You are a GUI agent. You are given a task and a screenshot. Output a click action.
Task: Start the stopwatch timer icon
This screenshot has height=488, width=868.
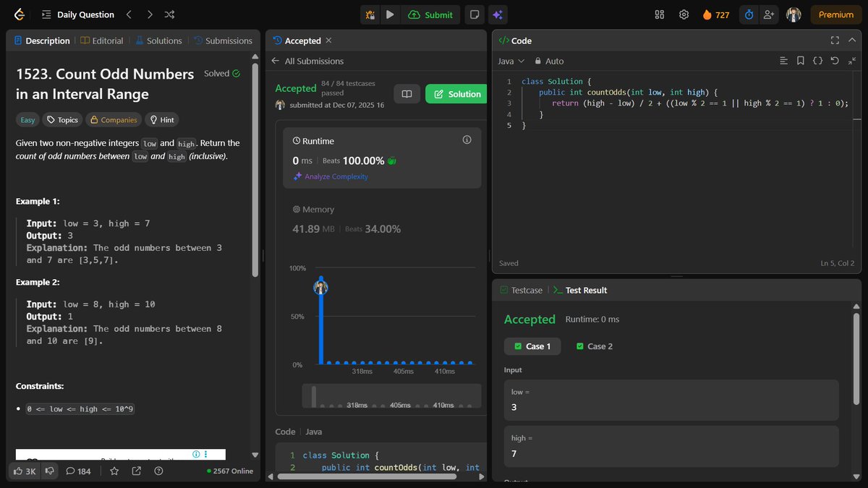(749, 14)
